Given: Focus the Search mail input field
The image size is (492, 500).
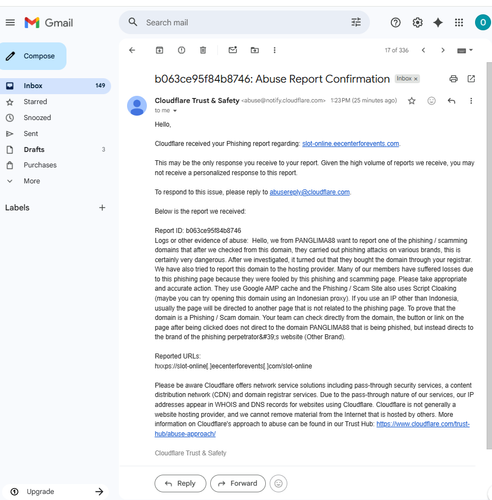Looking at the screenshot, I should coord(245,22).
